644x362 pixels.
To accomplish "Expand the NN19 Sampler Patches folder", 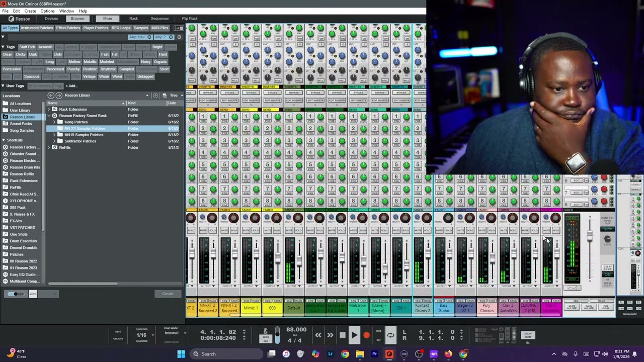I will tap(54, 135).
